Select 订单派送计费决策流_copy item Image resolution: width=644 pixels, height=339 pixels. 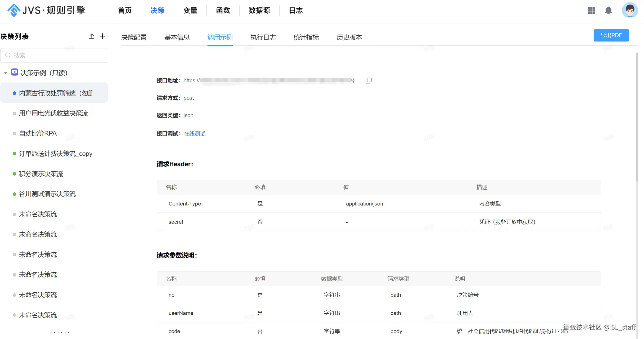click(x=55, y=154)
